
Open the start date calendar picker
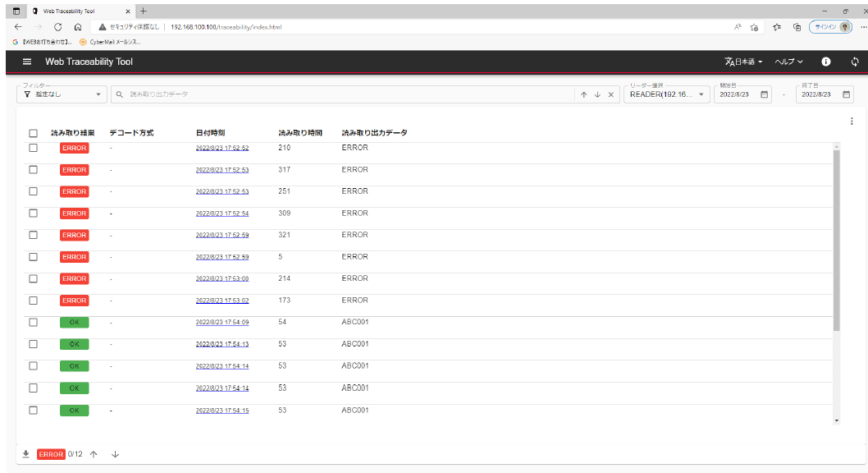[x=765, y=94]
